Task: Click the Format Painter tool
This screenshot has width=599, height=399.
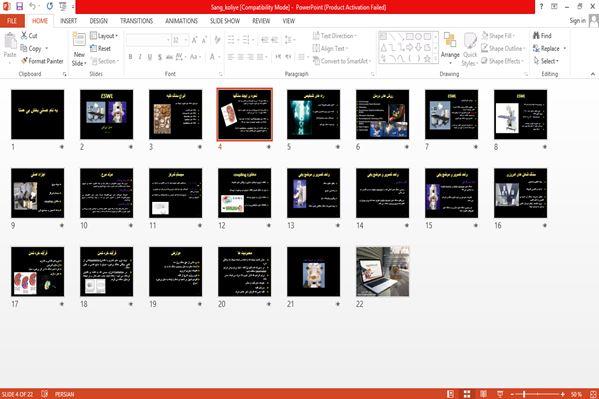Action: coord(42,61)
